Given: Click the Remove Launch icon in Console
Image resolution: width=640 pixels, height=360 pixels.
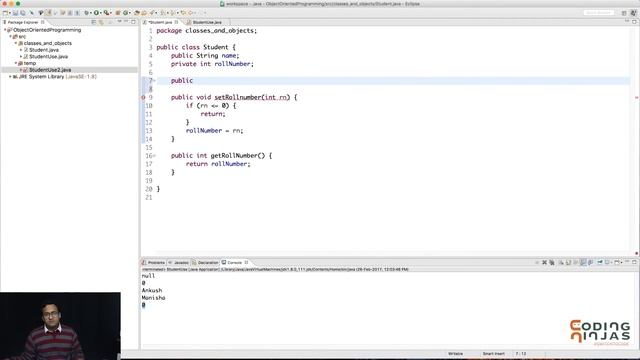Looking at the screenshot, I should [x=544, y=262].
